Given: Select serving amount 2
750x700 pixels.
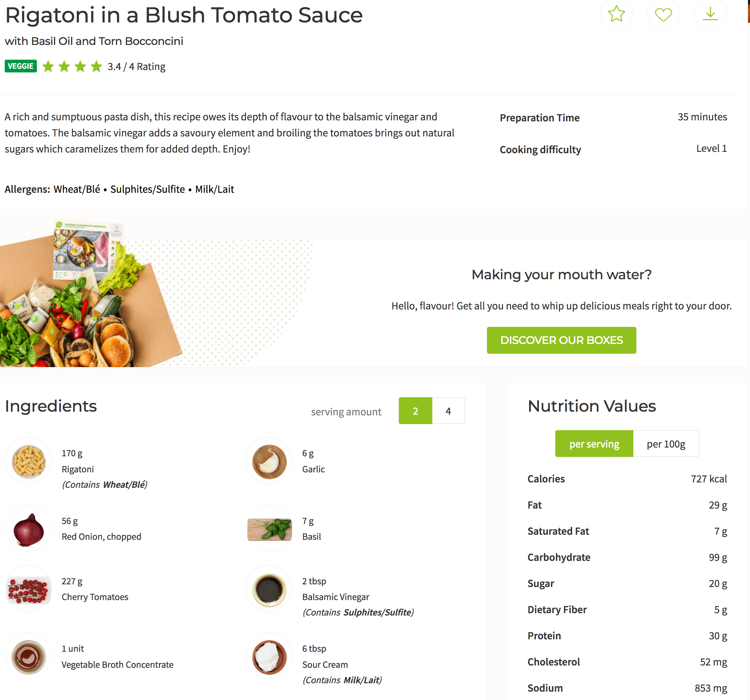Looking at the screenshot, I should [x=415, y=411].
